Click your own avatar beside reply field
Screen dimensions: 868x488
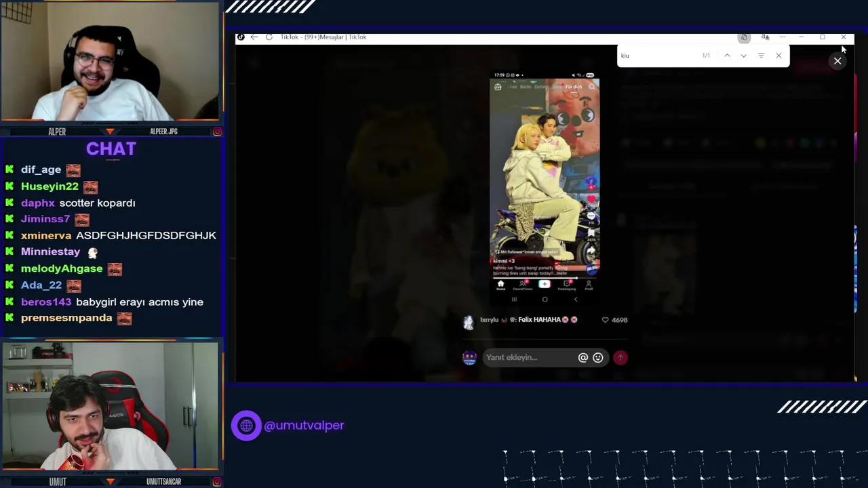(x=469, y=357)
